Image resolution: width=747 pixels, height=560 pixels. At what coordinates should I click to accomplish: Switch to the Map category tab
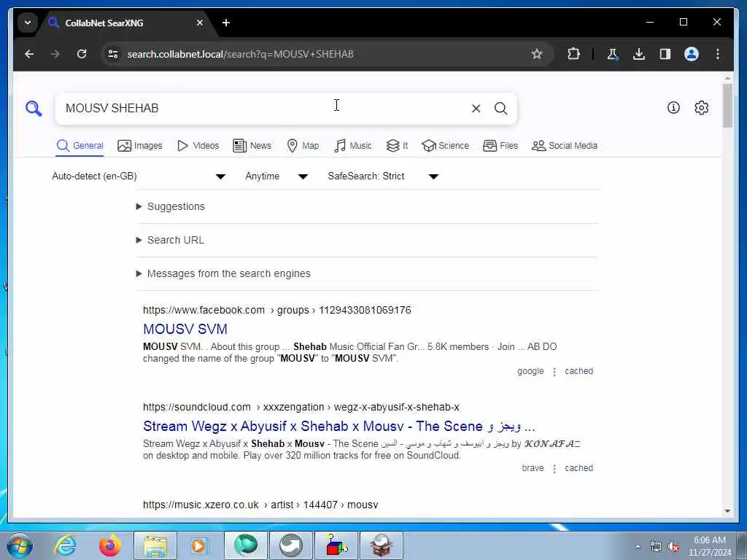(303, 146)
